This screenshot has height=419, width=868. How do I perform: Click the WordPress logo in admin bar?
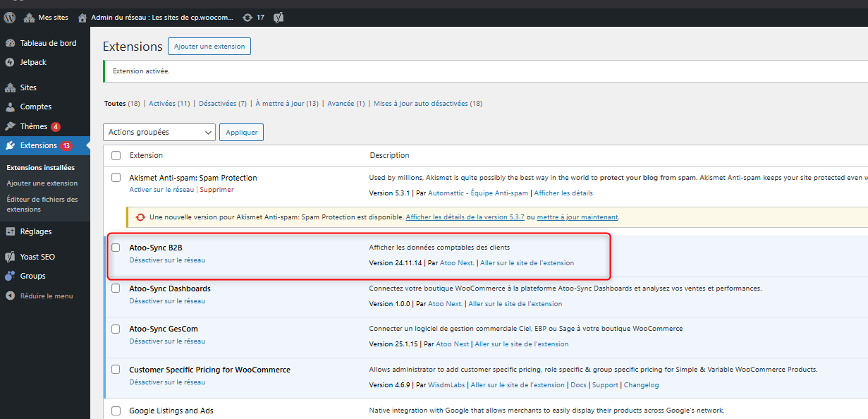(9, 17)
